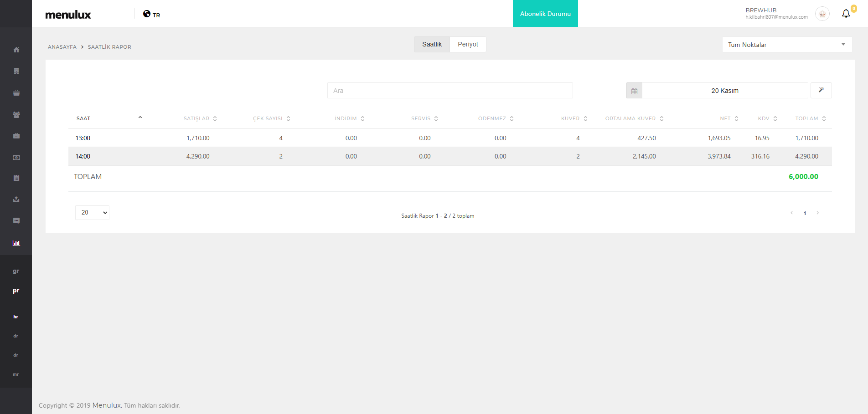The height and width of the screenshot is (414, 868).
Task: Click the magic wand button
Action: [821, 90]
